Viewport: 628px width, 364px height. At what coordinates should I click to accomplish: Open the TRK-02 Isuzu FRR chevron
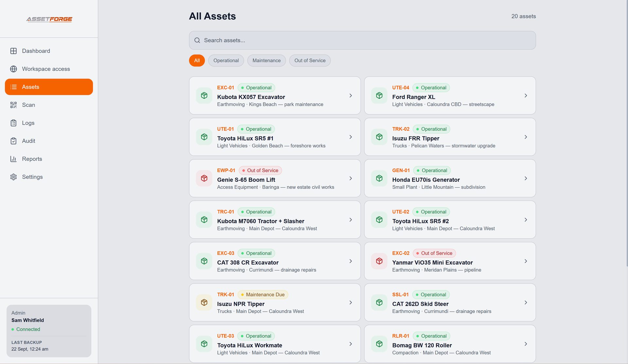coord(526,137)
